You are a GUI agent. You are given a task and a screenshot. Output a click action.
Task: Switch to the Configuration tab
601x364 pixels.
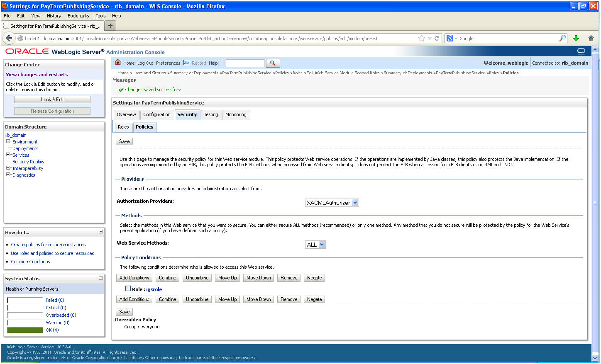157,114
